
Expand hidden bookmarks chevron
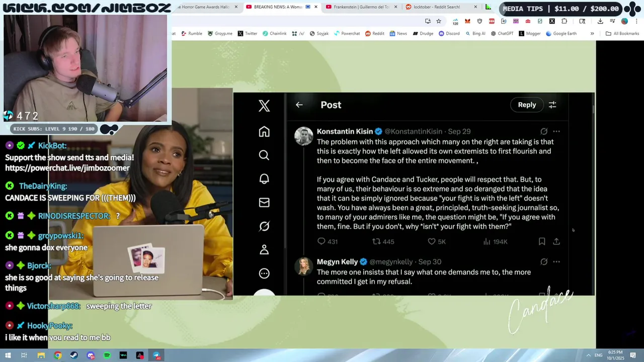click(x=592, y=34)
